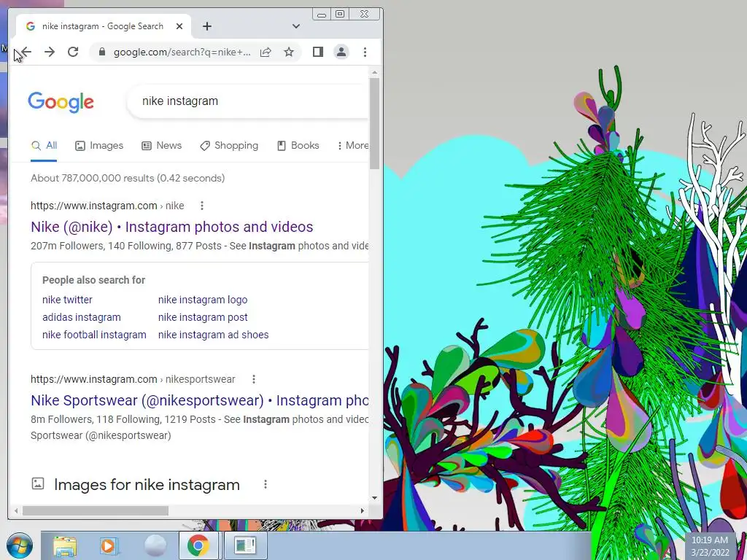Open the document app on the taskbar
Screen dimensions: 747x560
click(x=245, y=545)
